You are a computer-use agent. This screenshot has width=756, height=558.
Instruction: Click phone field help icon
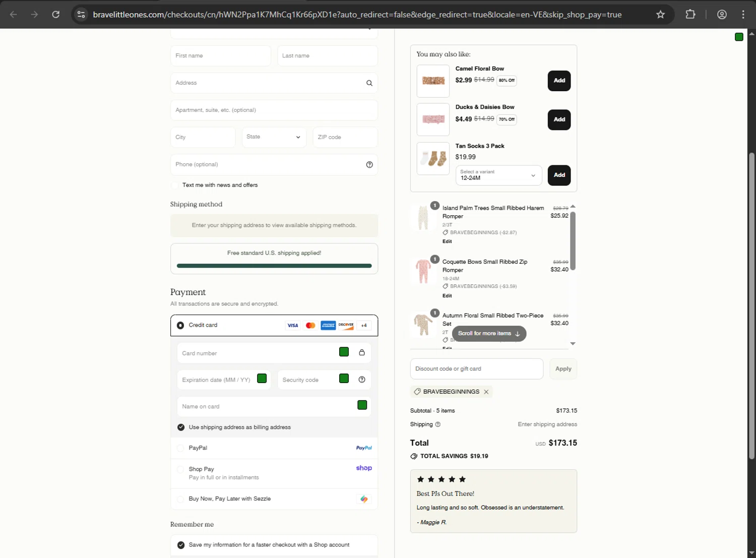click(x=369, y=165)
